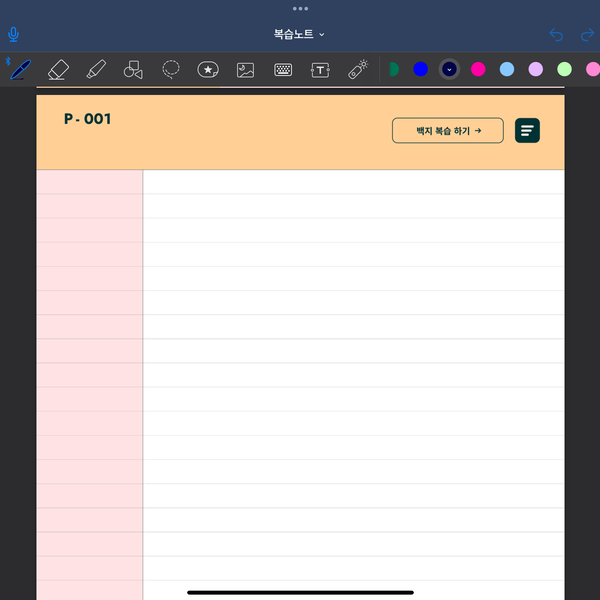Screen dimensions: 600x600
Task: Choose the partially hidden green color
Action: (x=394, y=69)
